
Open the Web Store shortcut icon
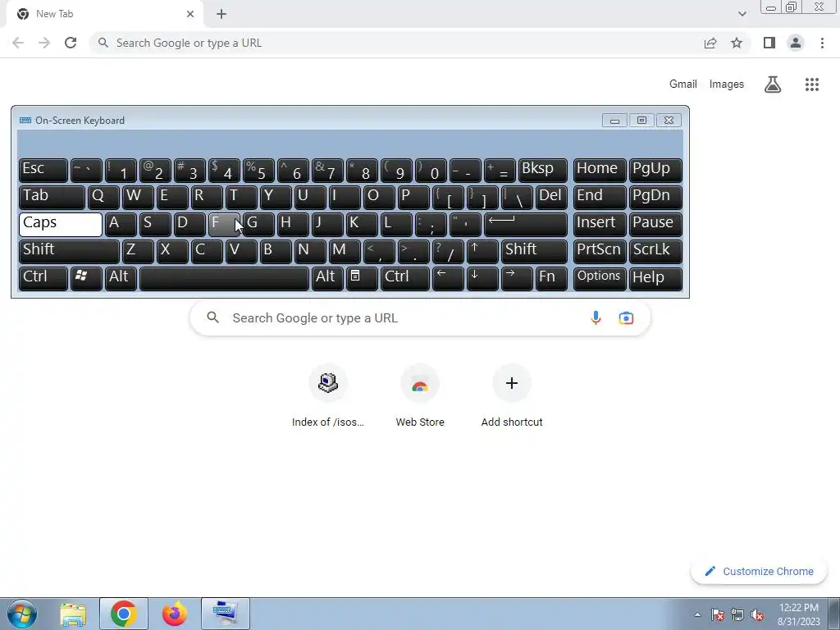click(x=420, y=382)
